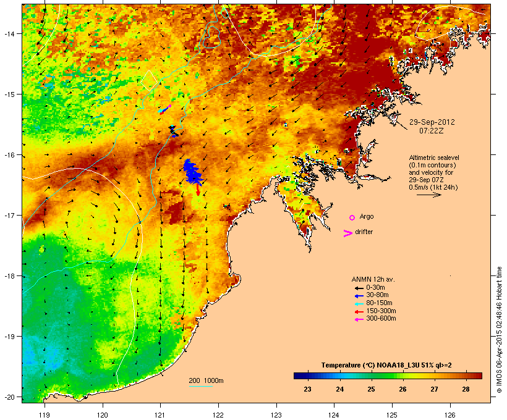This screenshot has height=420, width=507.
Task: Click the '-16' latitude axis label
Action: [x=9, y=155]
